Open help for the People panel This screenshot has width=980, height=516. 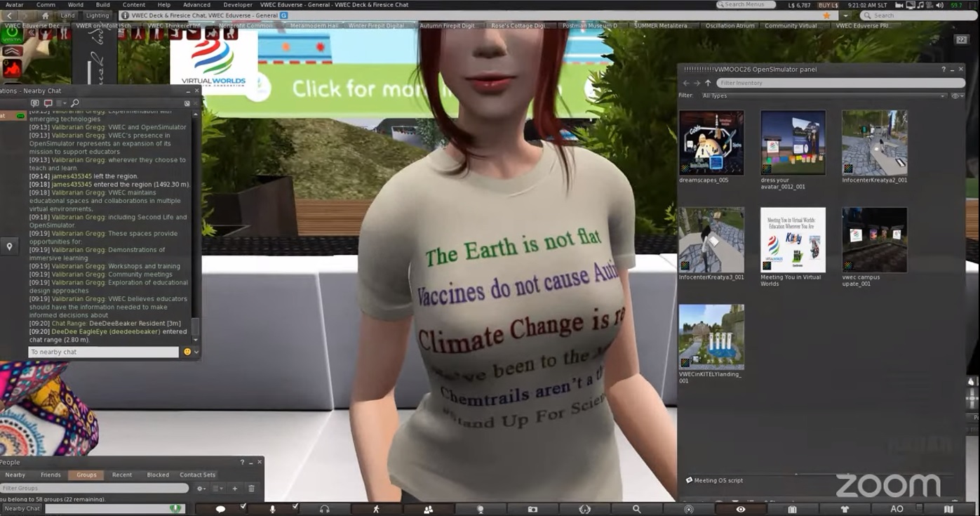(x=242, y=463)
